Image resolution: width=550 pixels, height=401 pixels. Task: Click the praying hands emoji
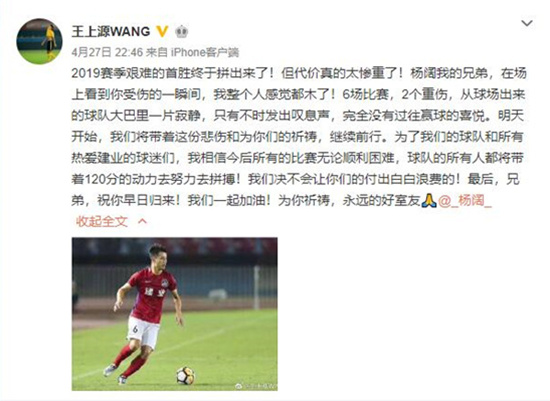point(429,201)
